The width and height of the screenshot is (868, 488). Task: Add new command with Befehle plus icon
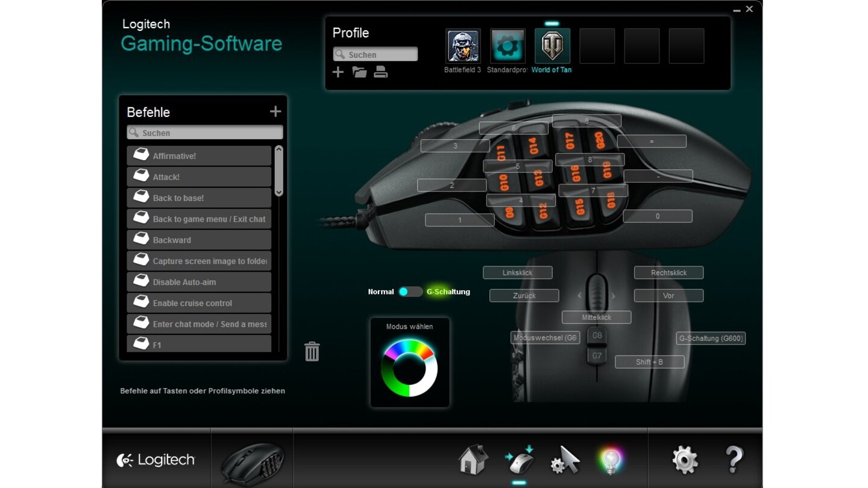[x=275, y=111]
